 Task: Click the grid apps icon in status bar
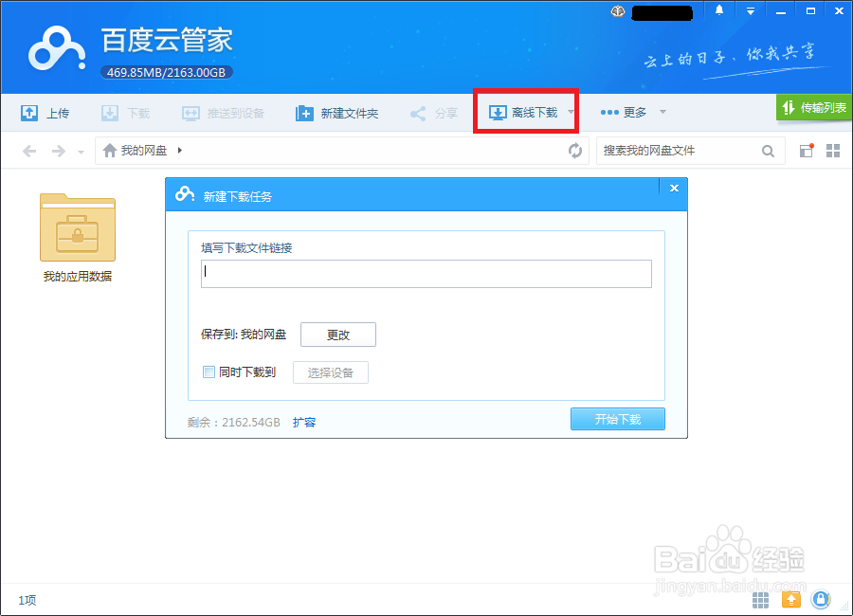click(760, 600)
